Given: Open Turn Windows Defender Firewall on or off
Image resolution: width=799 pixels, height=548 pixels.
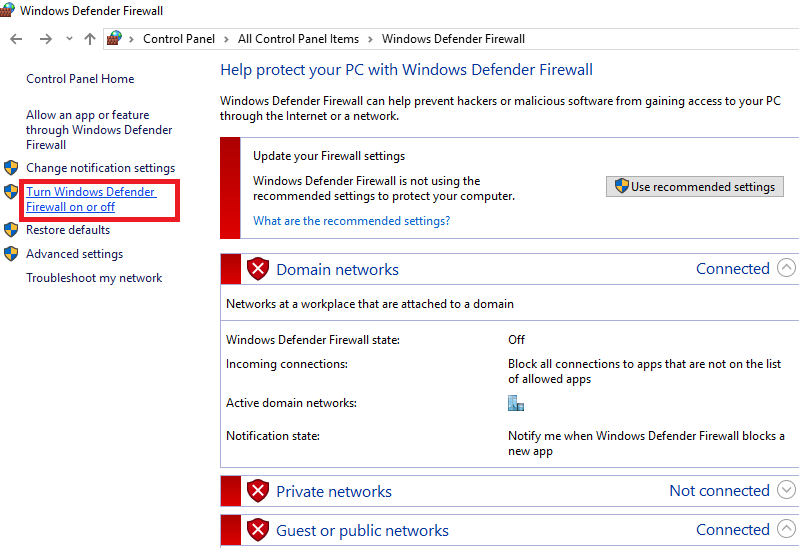Looking at the screenshot, I should click(91, 199).
